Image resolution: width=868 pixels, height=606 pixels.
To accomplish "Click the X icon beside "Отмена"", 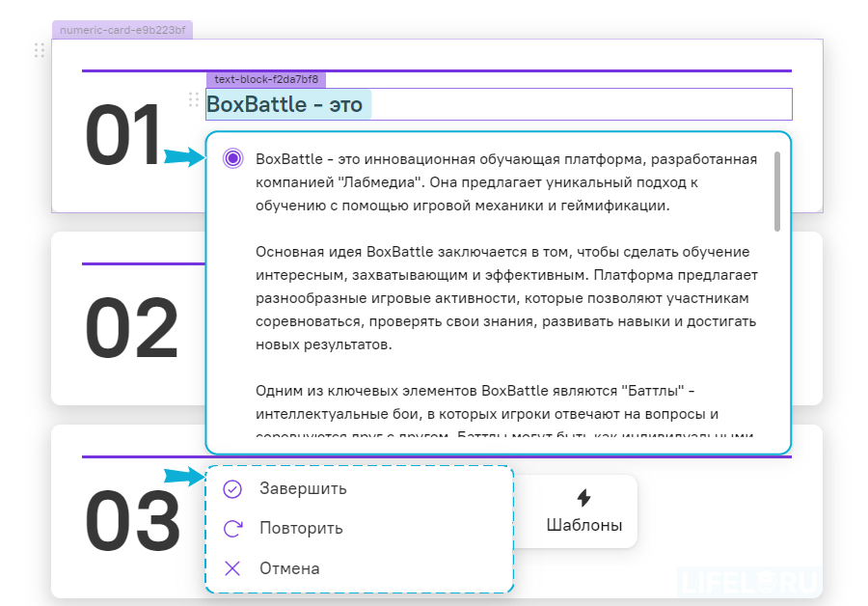I will 231,568.
